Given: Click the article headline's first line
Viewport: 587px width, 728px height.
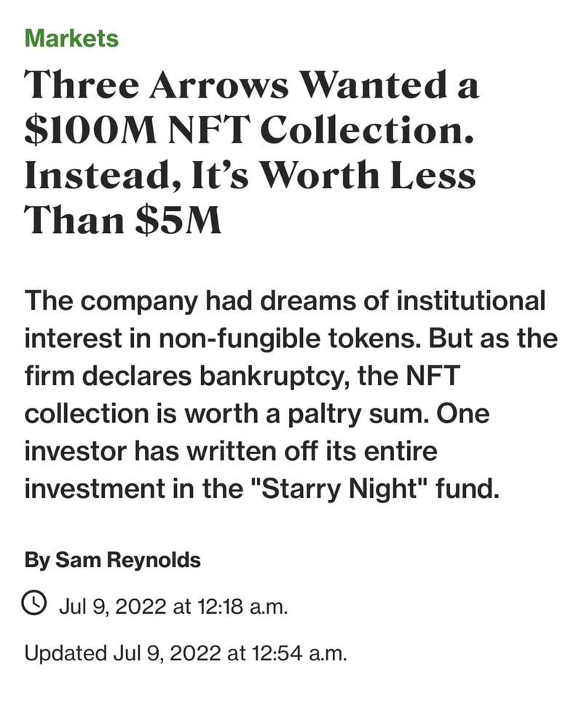Looking at the screenshot, I should (x=251, y=87).
